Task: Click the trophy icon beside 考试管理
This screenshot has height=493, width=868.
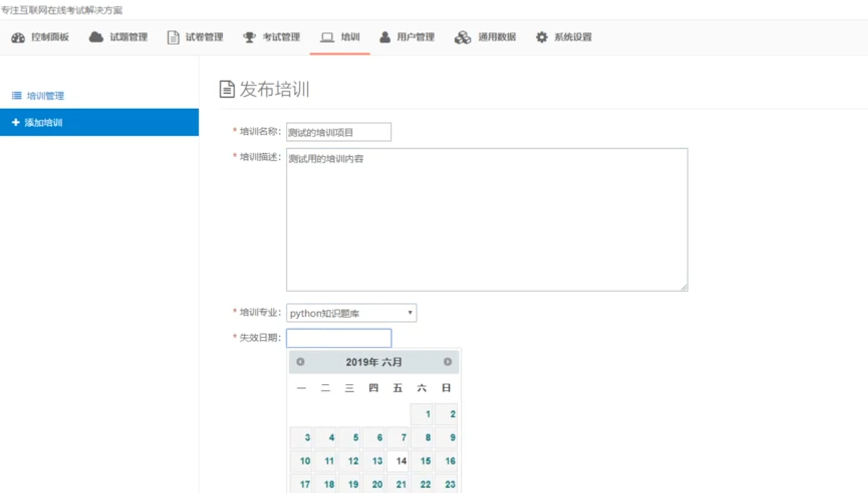Action: coord(249,38)
